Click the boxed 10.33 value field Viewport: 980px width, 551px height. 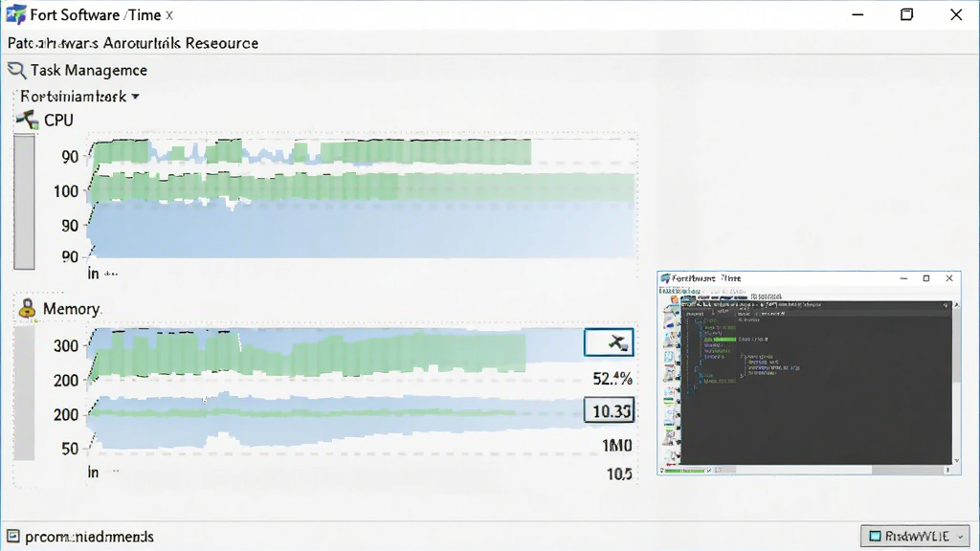coord(609,411)
